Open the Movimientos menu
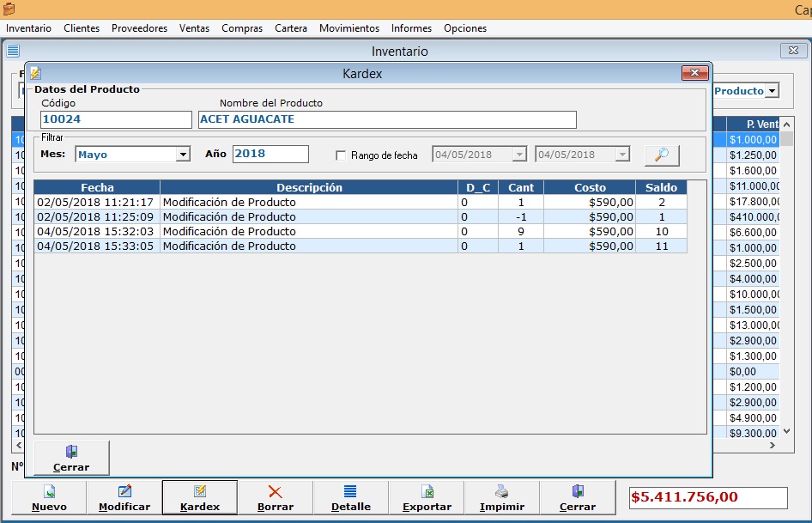812x523 pixels. (348, 28)
